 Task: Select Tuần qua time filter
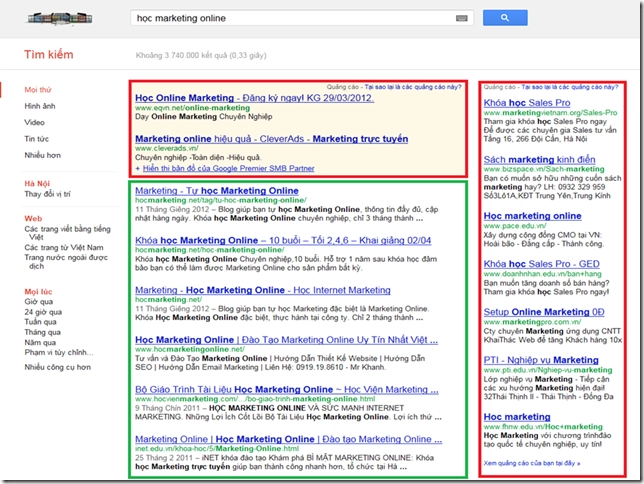tap(40, 322)
